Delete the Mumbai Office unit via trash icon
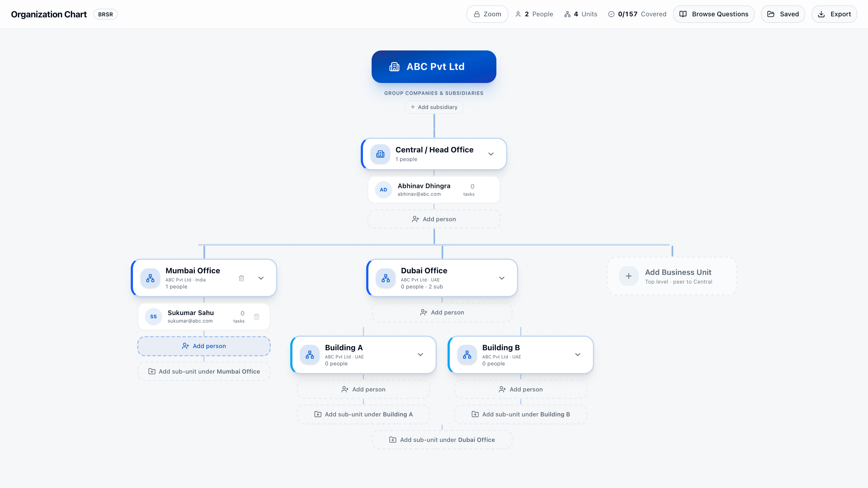868x488 pixels. [x=241, y=278]
